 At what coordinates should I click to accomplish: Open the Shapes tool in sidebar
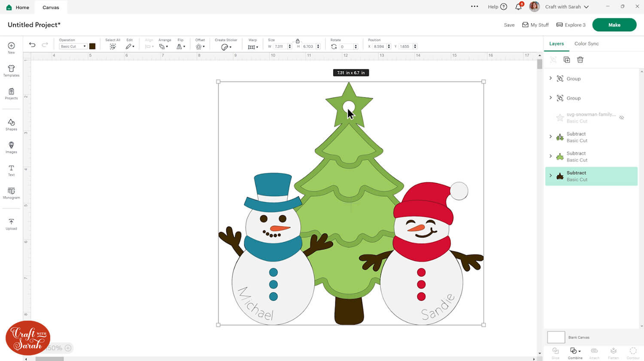tap(11, 124)
